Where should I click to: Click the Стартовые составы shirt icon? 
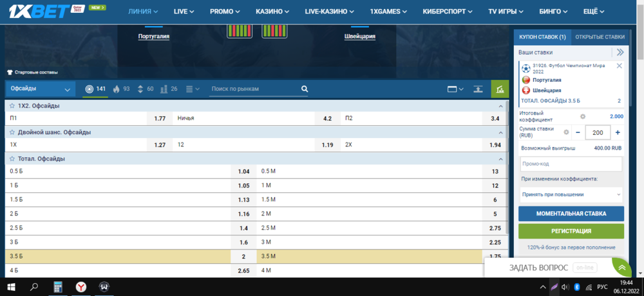10,72
